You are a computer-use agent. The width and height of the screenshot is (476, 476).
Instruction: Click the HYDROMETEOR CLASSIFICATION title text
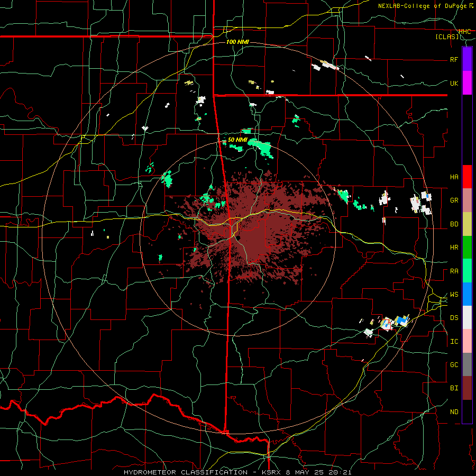coord(186,472)
